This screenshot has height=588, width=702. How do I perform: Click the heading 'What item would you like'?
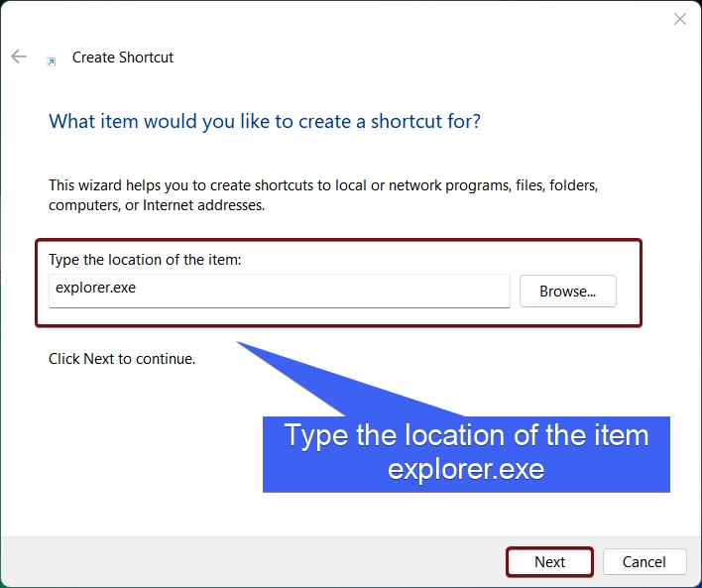pos(265,121)
